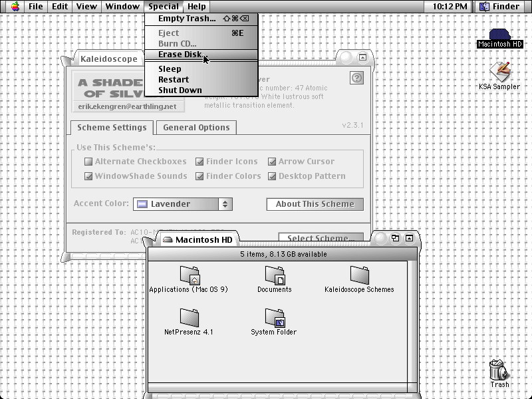Toggle the Finder Colors checkbox
This screenshot has width=532, height=399.
point(199,176)
